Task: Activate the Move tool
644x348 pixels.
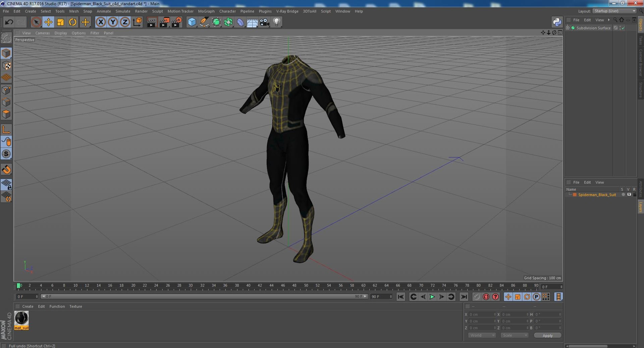Action: [48, 22]
